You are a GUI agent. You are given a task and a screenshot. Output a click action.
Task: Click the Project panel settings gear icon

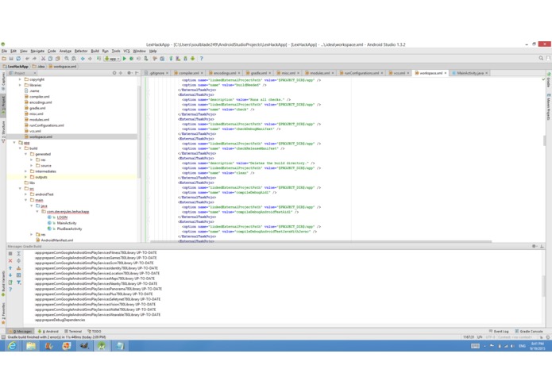129,73
